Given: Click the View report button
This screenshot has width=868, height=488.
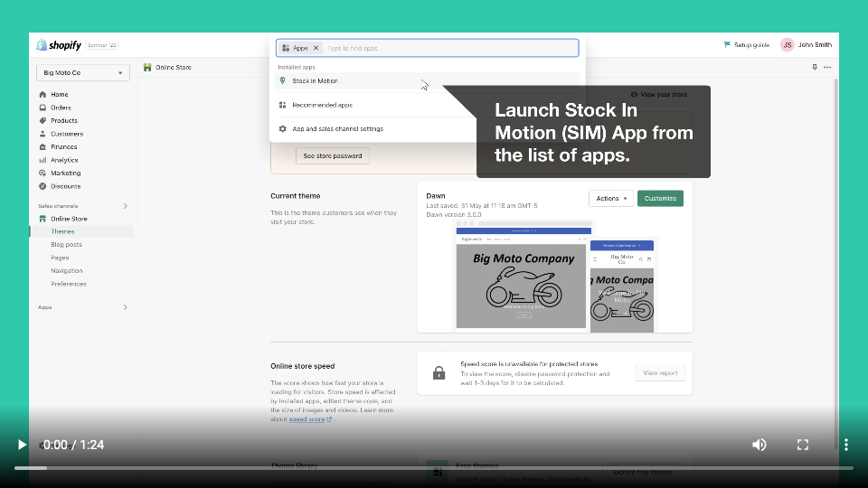Looking at the screenshot, I should click(x=660, y=372).
